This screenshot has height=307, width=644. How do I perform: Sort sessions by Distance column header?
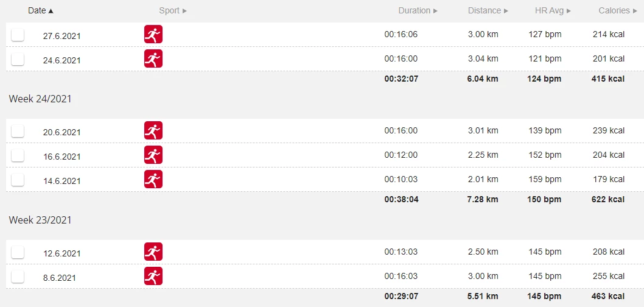488,11
